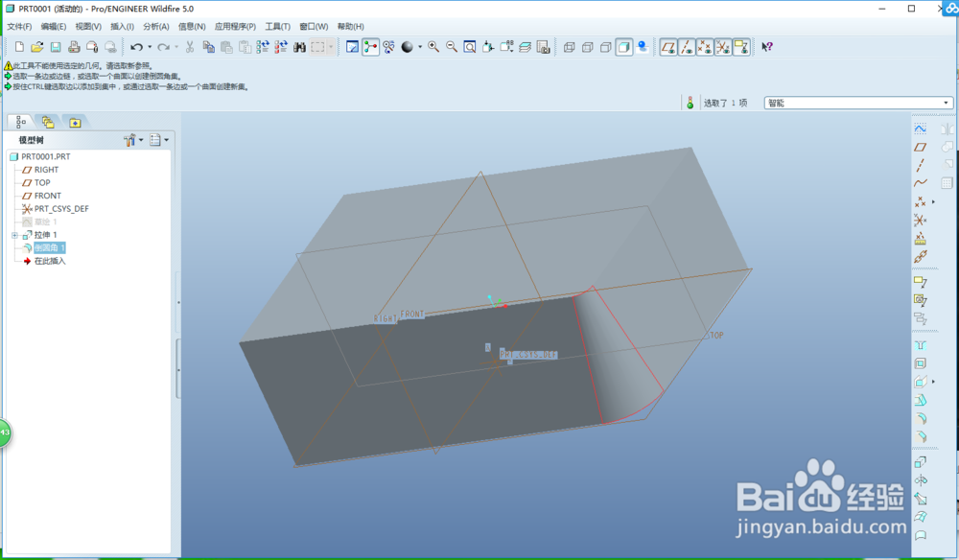
Task: Open the reorient view tool
Action: pyautogui.click(x=488, y=47)
